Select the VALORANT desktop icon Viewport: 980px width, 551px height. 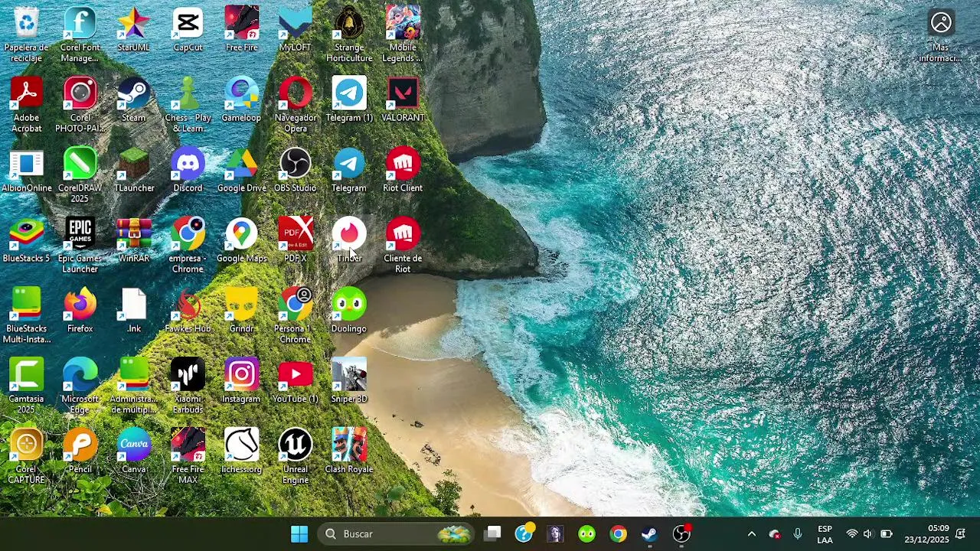click(403, 100)
